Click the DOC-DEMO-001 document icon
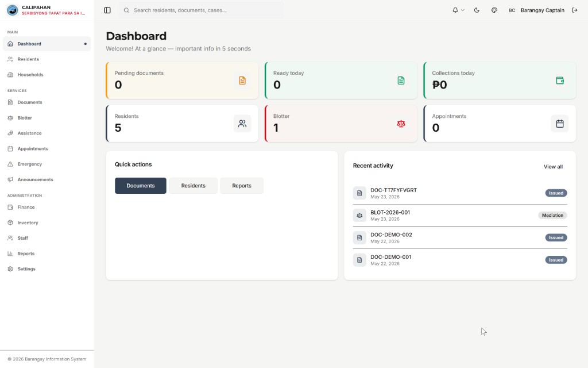The height and width of the screenshot is (368, 588). pos(359,260)
